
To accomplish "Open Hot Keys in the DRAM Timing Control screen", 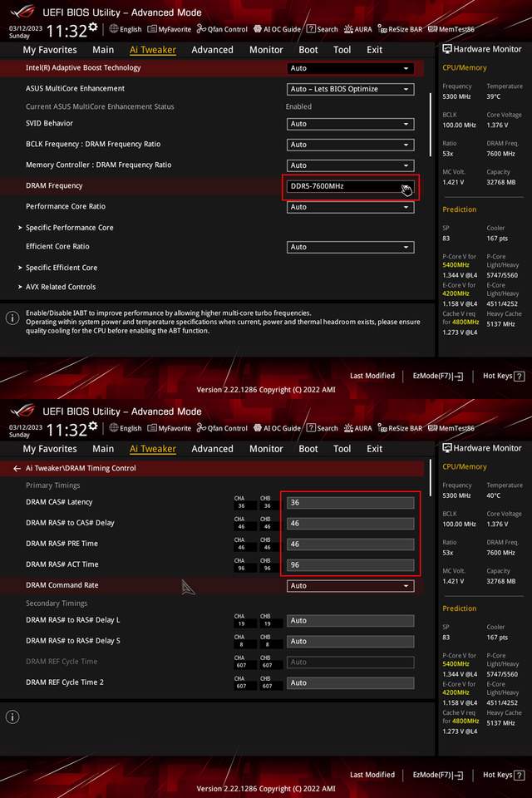I will click(504, 775).
